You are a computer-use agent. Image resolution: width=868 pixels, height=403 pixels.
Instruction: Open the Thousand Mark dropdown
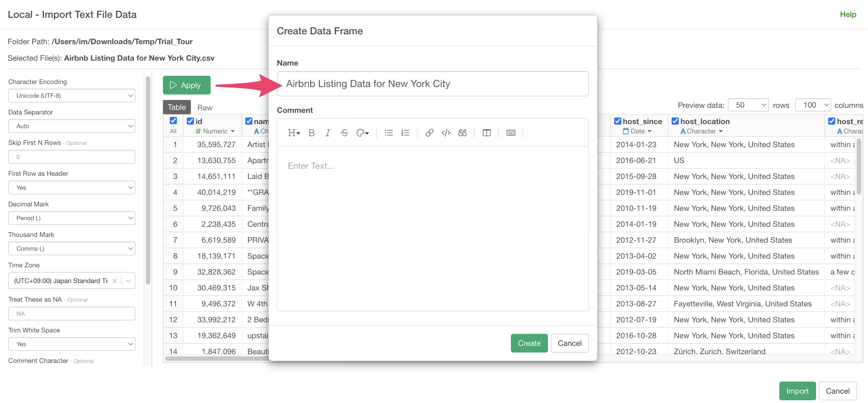(72, 249)
